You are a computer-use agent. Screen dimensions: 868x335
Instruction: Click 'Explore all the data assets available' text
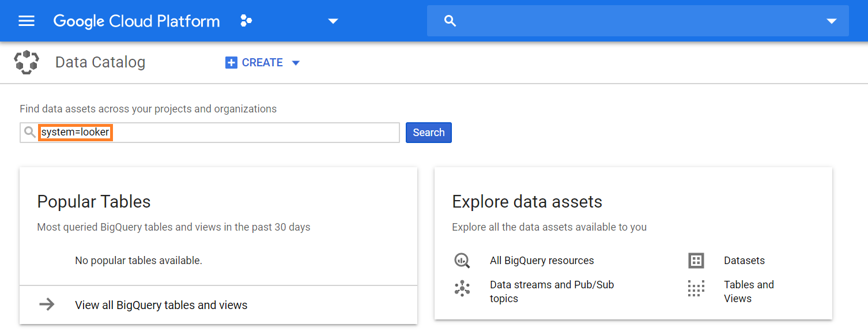point(549,227)
